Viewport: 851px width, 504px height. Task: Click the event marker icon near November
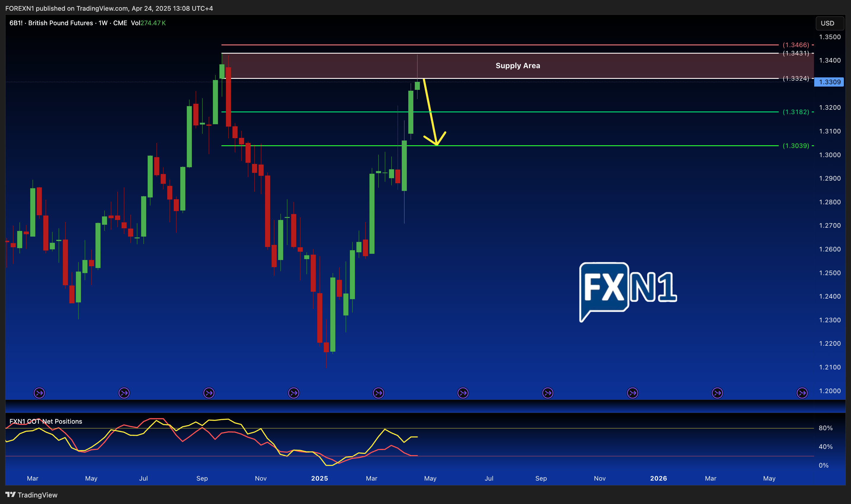point(294,393)
